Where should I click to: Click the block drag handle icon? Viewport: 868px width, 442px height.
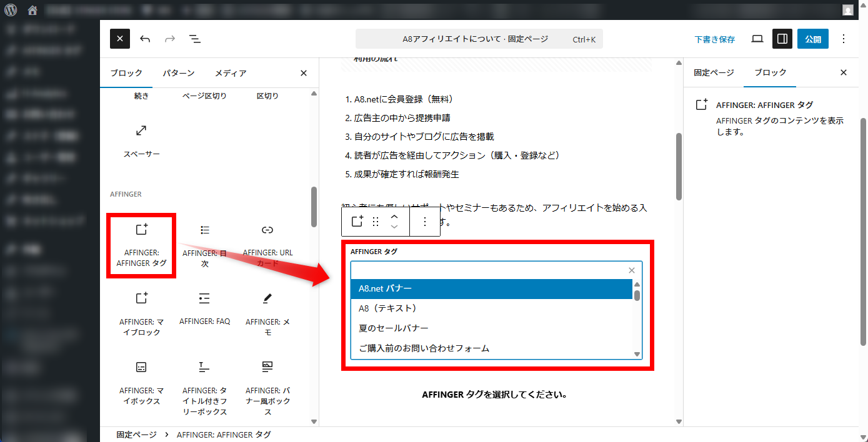tap(376, 222)
